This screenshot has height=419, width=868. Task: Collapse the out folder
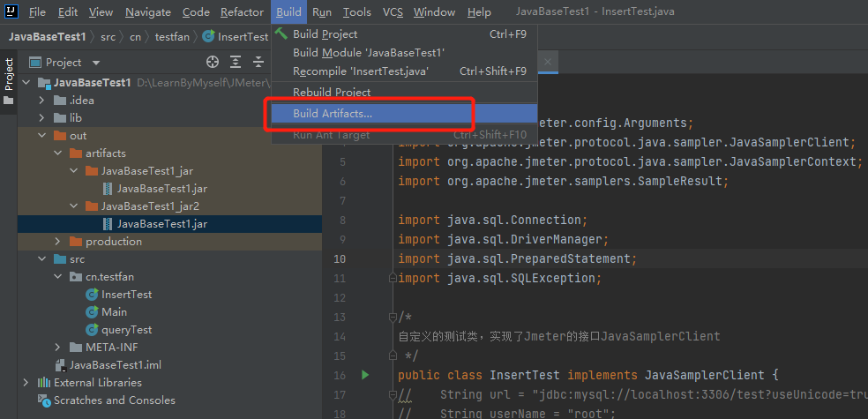tap(42, 136)
